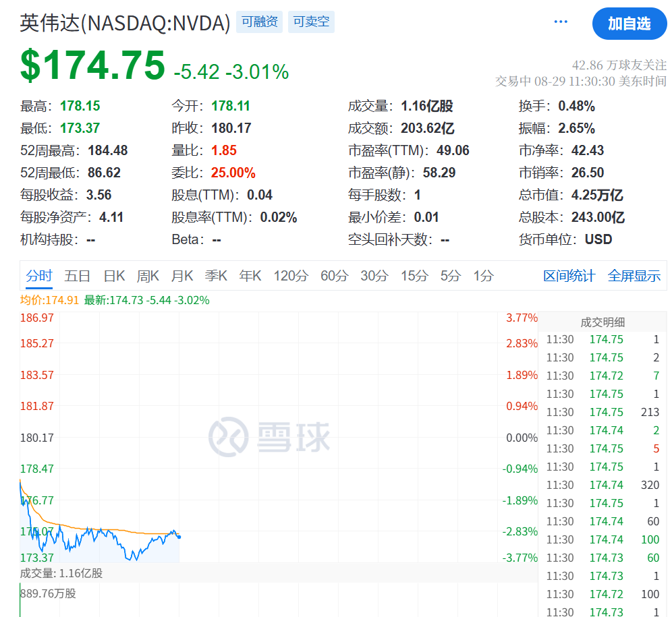Viewport: 672px width, 617px height.
Task: Open the ellipsis more options menu
Action: click(560, 21)
